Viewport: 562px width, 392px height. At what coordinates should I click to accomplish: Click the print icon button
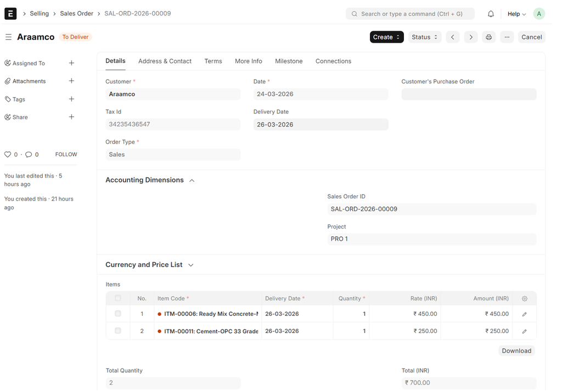[488, 37]
